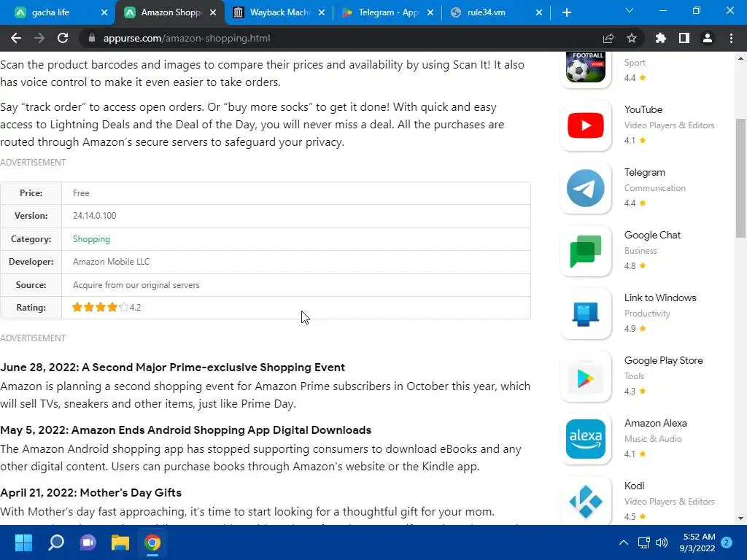Open Teams Chat from taskbar

[x=88, y=542]
